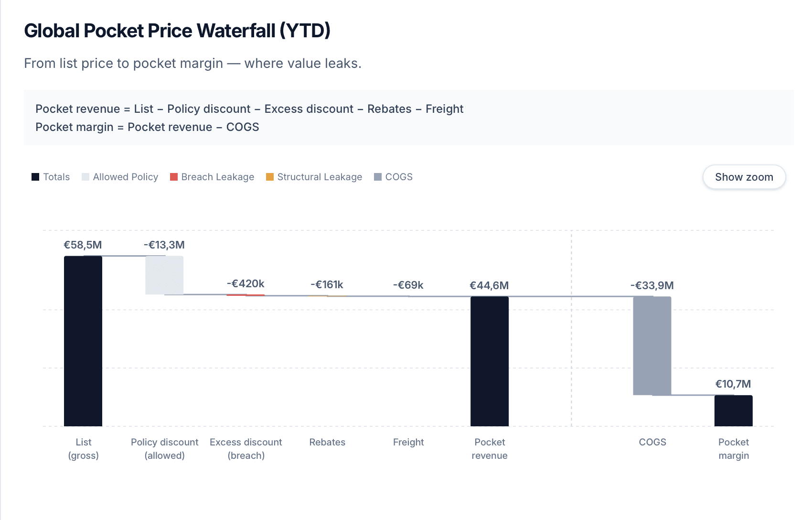The image size is (812, 520).
Task: Select the Pocket revenue bar
Action: (490, 361)
